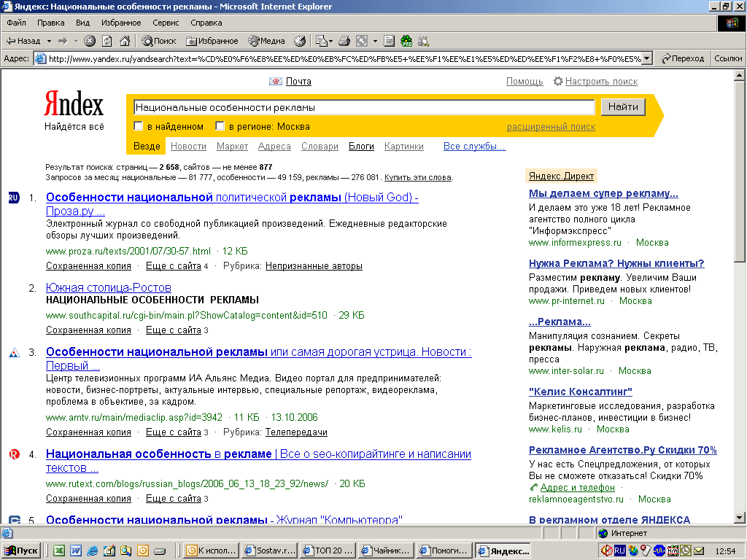Click the Refresh page toolbar icon
Screen dimensions: 747x560
(107, 41)
